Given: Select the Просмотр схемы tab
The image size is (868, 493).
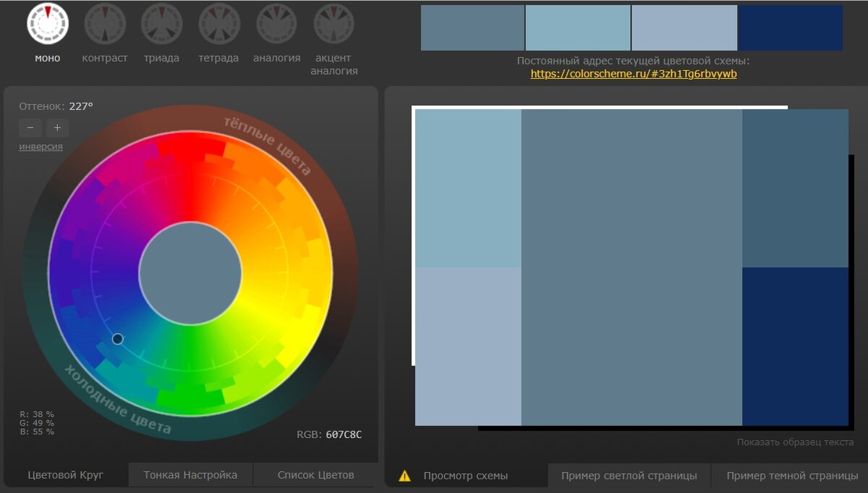Looking at the screenshot, I should pyautogui.click(x=466, y=476).
